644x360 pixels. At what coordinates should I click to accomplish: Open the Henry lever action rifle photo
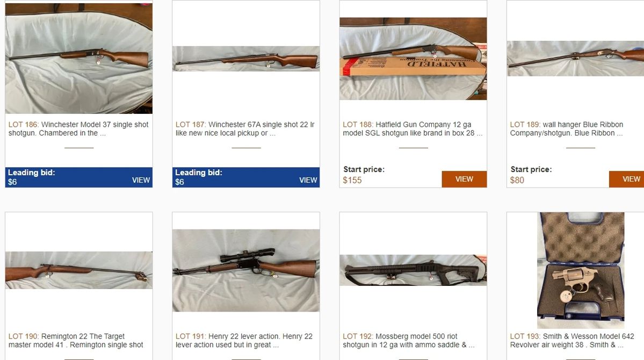(246, 270)
